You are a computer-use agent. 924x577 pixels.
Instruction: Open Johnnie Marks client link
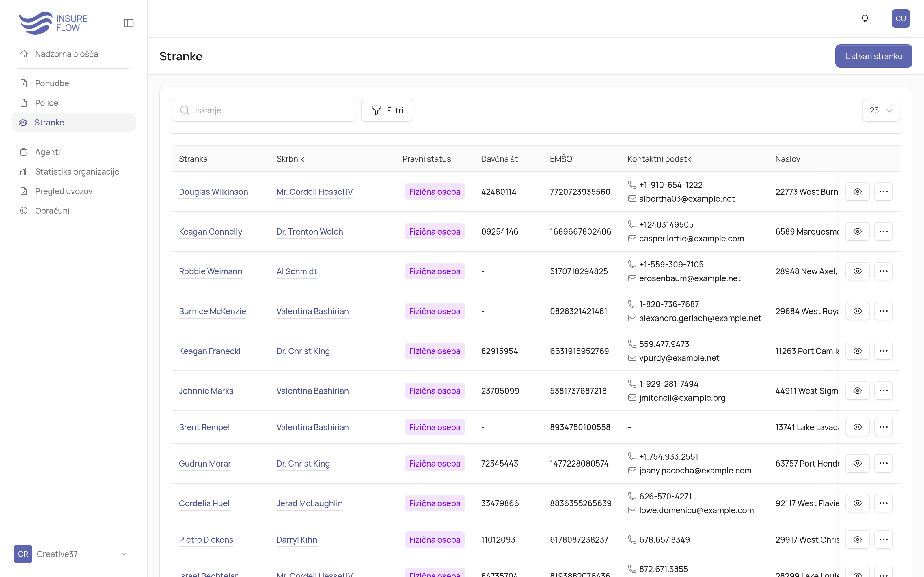[x=206, y=391]
